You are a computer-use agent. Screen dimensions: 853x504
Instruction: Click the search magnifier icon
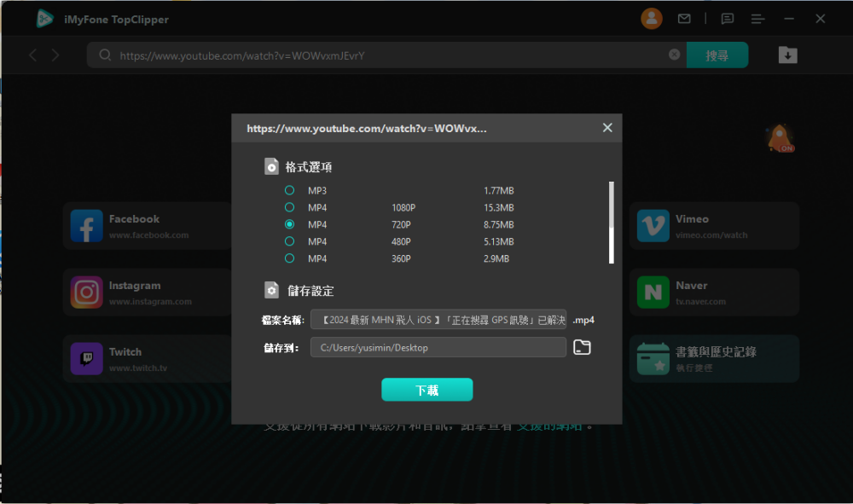pos(105,55)
